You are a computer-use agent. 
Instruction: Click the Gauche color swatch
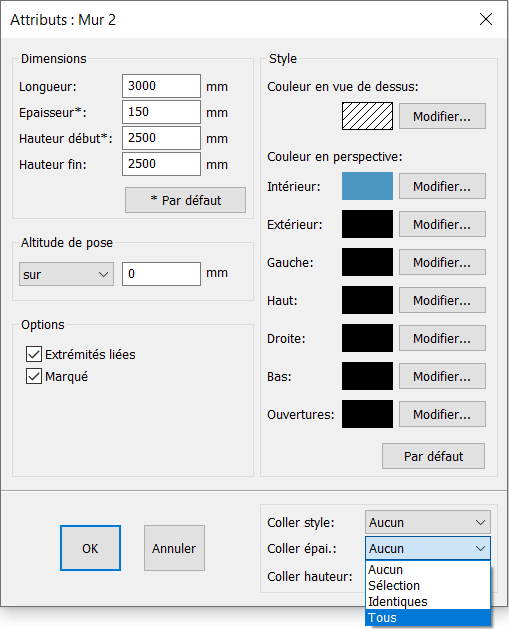click(367, 262)
